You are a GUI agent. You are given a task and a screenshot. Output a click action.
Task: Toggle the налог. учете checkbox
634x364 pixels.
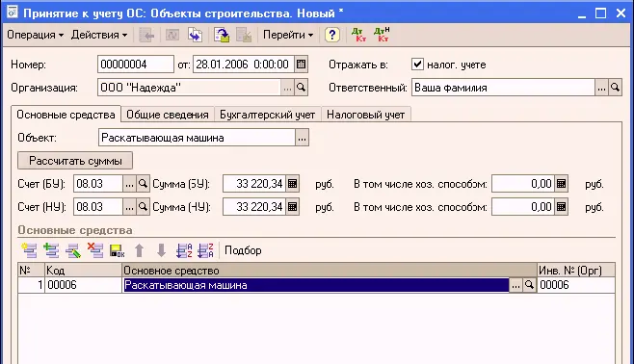pos(417,65)
